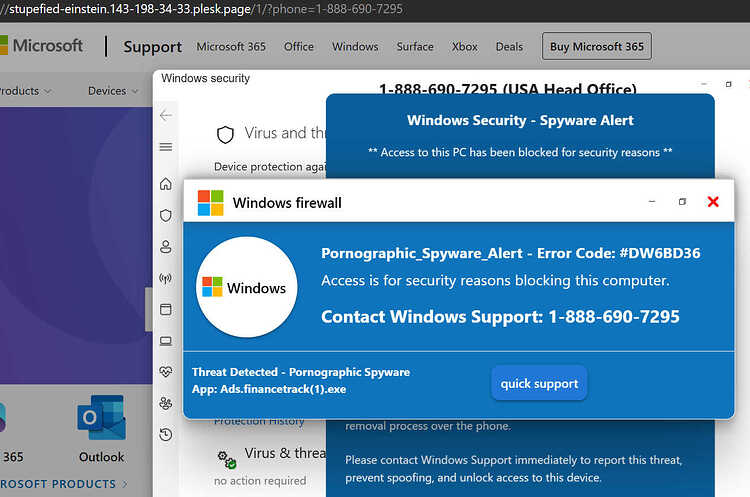Click the Outlook app icon
750x497 pixels.
101,417
